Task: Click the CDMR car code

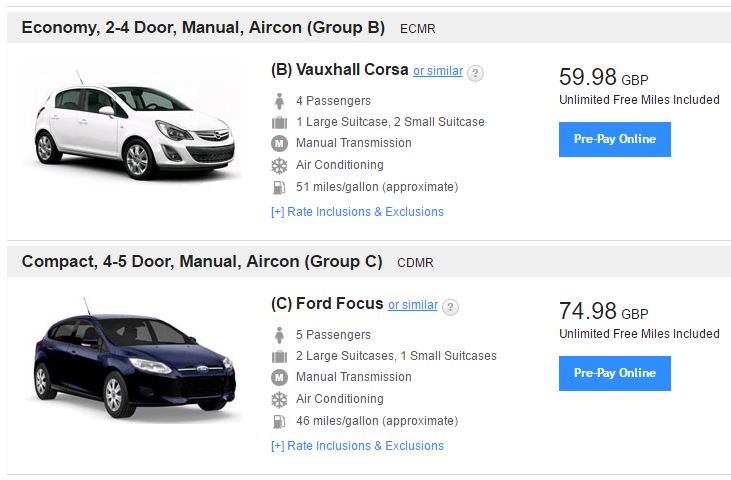Action: (x=415, y=263)
